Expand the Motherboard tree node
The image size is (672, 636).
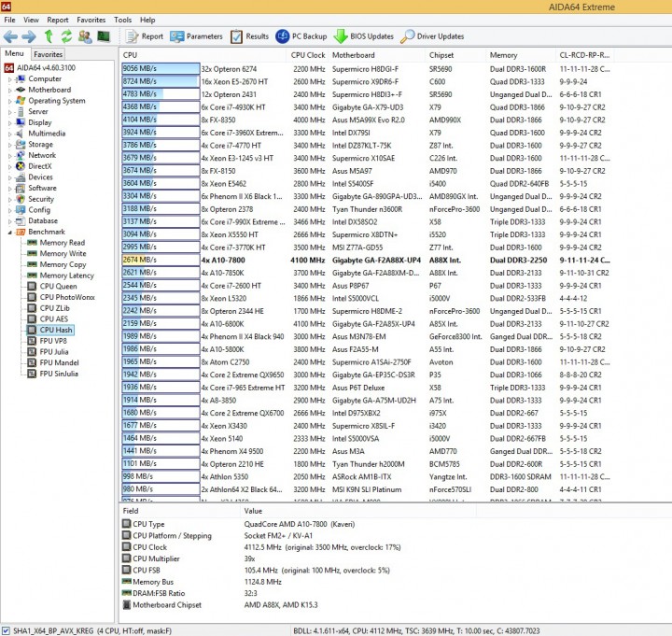pyautogui.click(x=9, y=90)
